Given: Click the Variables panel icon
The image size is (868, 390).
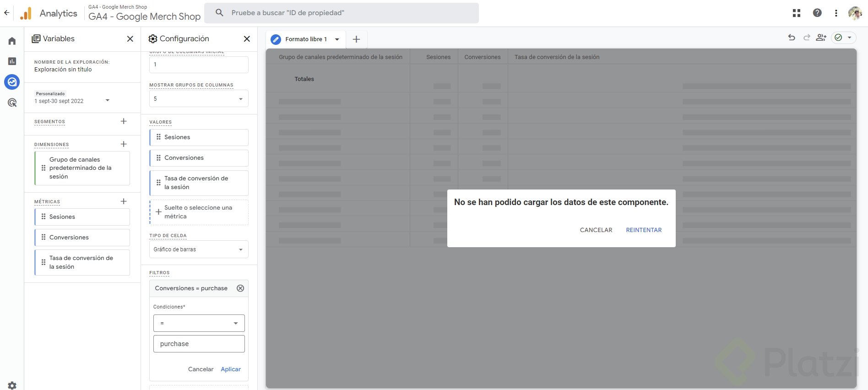Looking at the screenshot, I should click(x=36, y=39).
